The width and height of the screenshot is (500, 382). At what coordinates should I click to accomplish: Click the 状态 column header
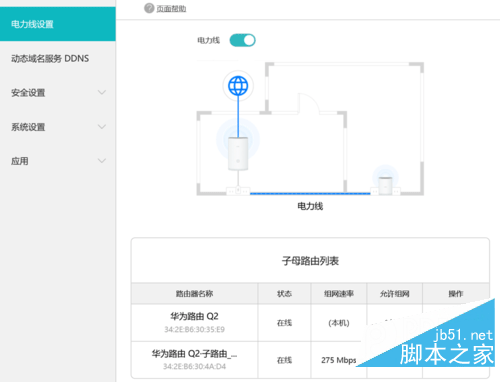[284, 294]
